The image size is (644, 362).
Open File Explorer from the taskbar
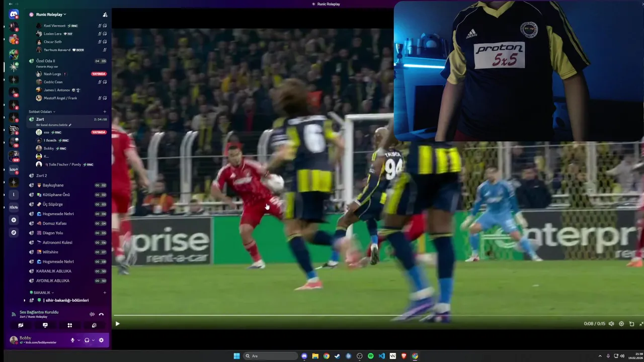(315, 356)
